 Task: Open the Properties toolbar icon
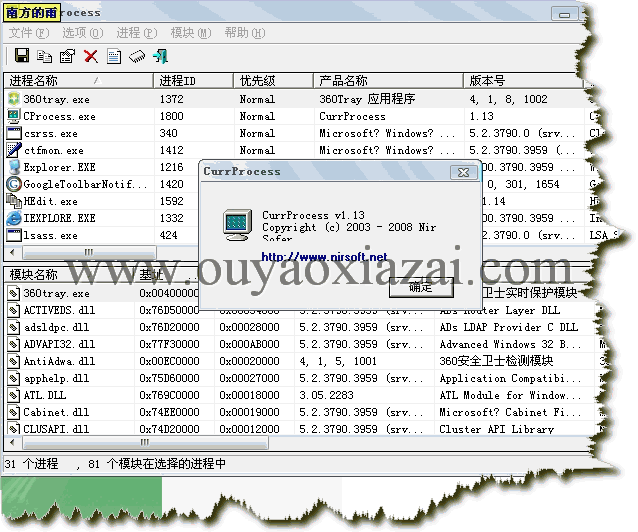(x=68, y=56)
